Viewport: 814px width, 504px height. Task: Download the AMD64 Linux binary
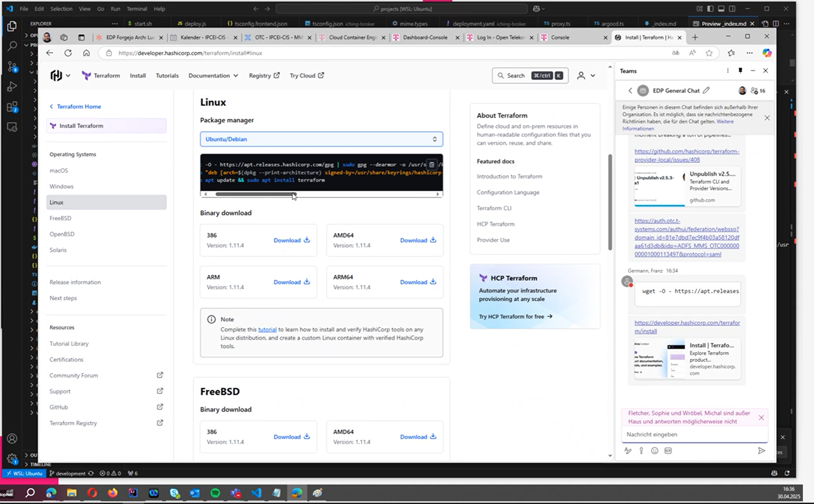coord(418,240)
